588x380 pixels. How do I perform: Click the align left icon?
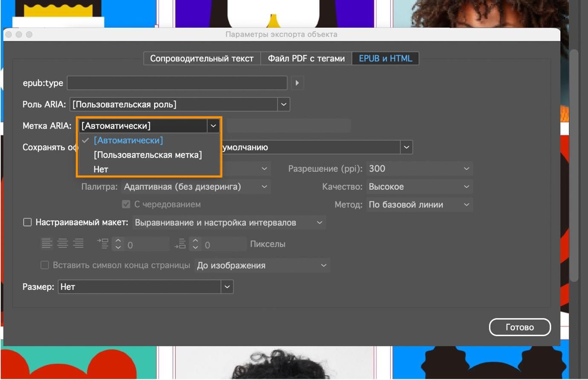pyautogui.click(x=47, y=244)
